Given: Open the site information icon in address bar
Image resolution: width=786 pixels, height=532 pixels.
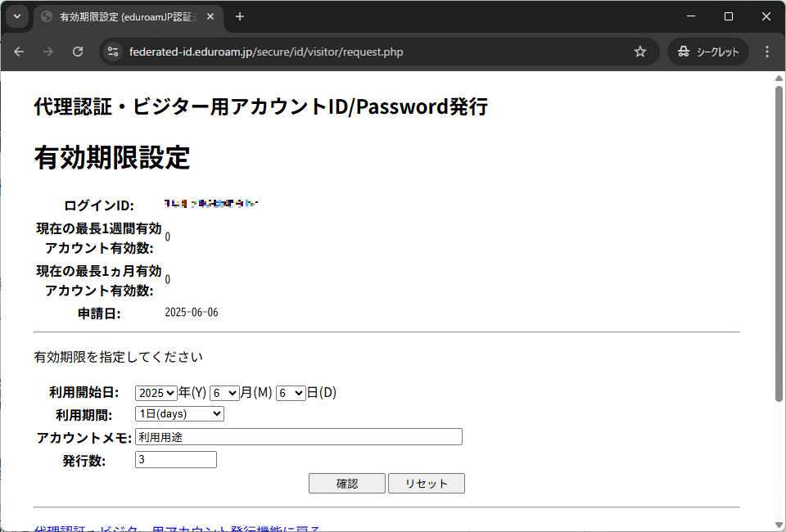Looking at the screenshot, I should tap(114, 52).
